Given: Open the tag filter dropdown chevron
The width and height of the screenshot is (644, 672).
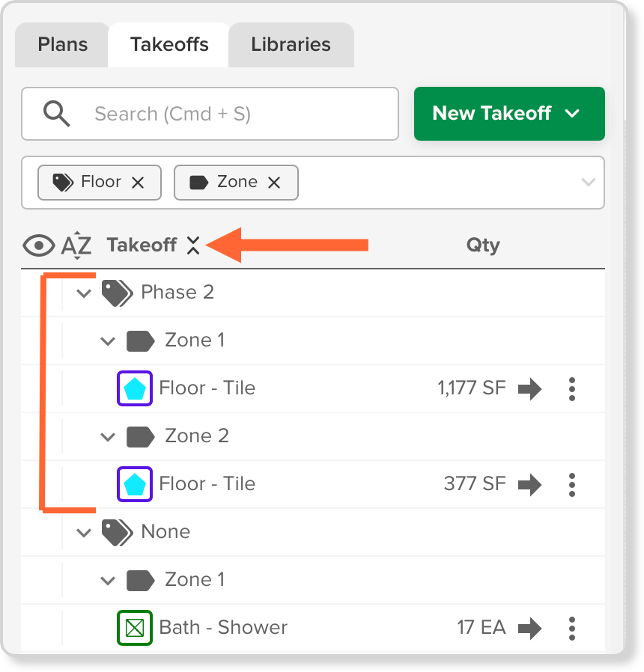Looking at the screenshot, I should tap(589, 182).
